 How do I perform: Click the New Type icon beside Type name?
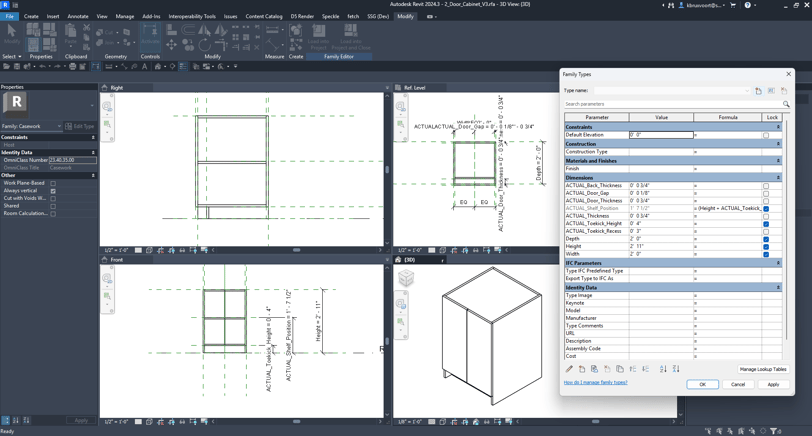click(758, 91)
